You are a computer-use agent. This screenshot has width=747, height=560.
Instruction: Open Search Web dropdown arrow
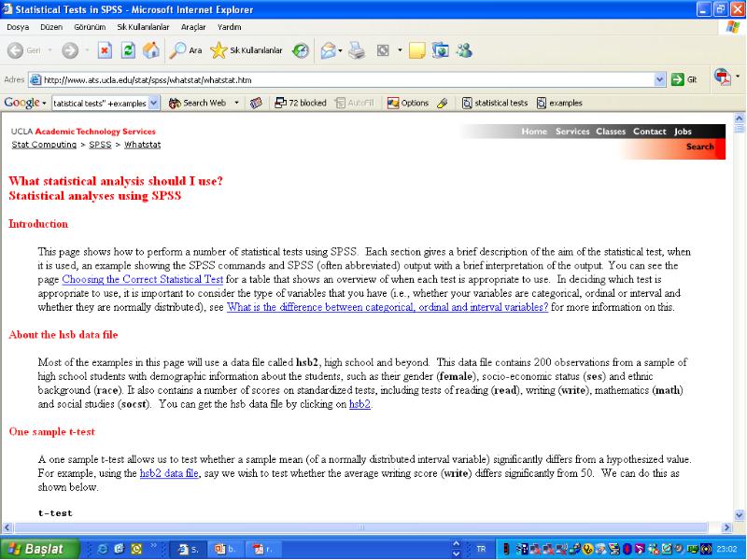(236, 103)
